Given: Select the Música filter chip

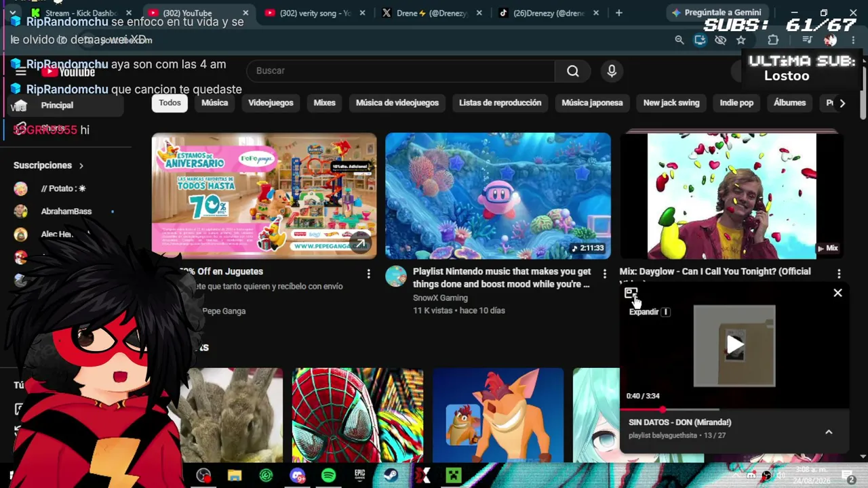Looking at the screenshot, I should click(x=214, y=103).
